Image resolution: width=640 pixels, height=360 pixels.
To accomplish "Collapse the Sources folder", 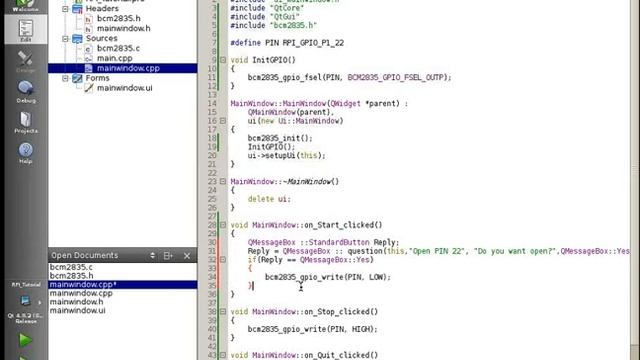I will point(65,38).
